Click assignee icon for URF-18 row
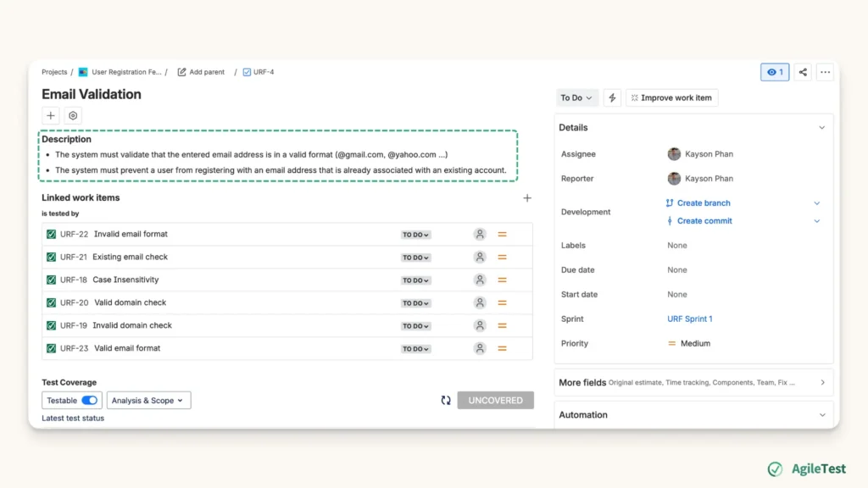 click(480, 280)
